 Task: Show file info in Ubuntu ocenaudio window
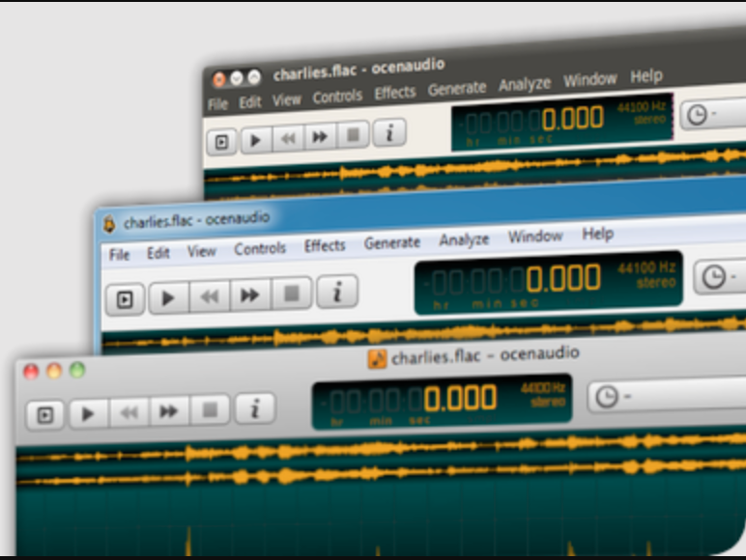[389, 132]
